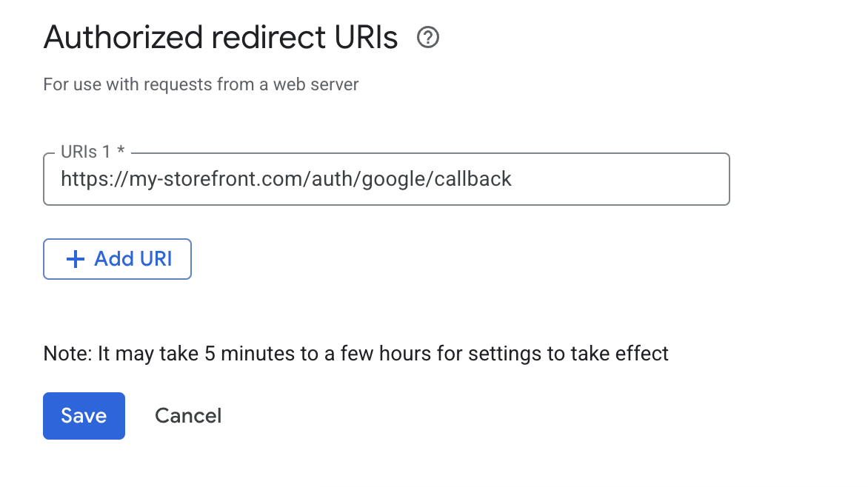The height and width of the screenshot is (487, 868).
Task: Click the Authorized redirect URIs heading
Action: pyautogui.click(x=220, y=36)
